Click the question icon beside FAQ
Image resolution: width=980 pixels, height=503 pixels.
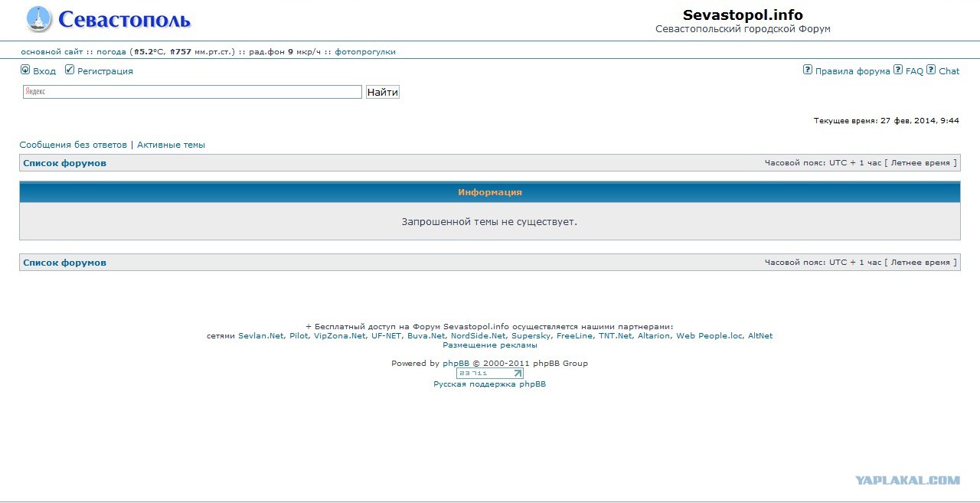(x=898, y=70)
